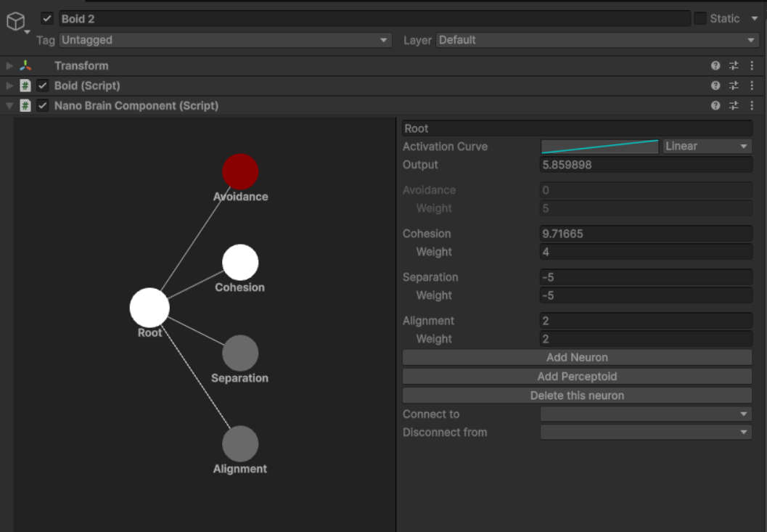Disable the Nano Brain Component checkbox
767x532 pixels.
pyautogui.click(x=43, y=106)
